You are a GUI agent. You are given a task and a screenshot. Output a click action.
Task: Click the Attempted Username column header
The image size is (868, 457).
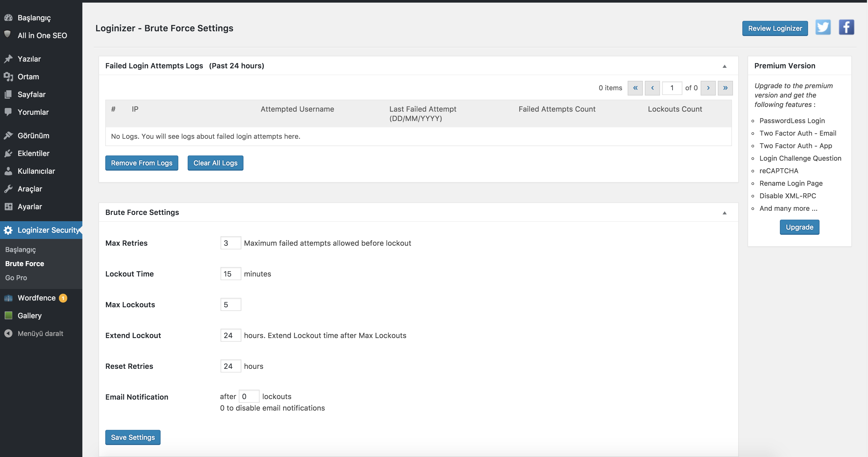(297, 109)
